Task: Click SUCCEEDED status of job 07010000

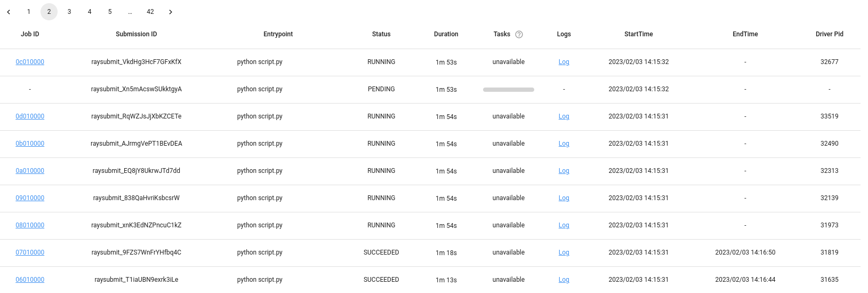Action: pos(381,252)
